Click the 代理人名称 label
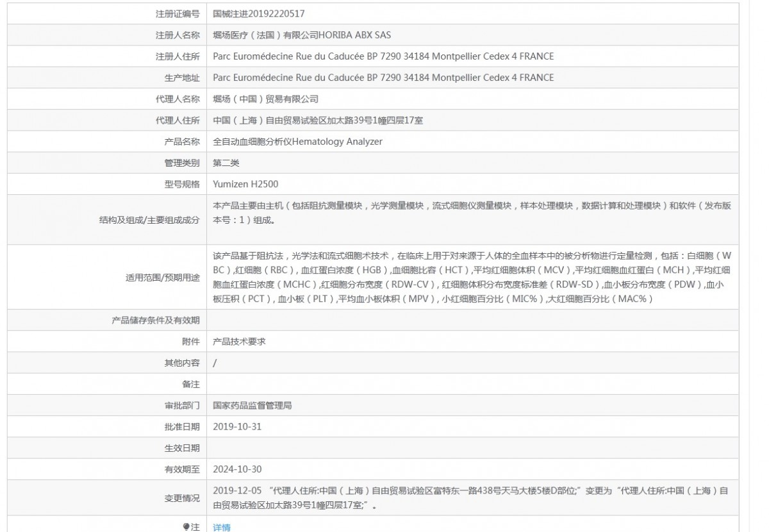 [178, 99]
